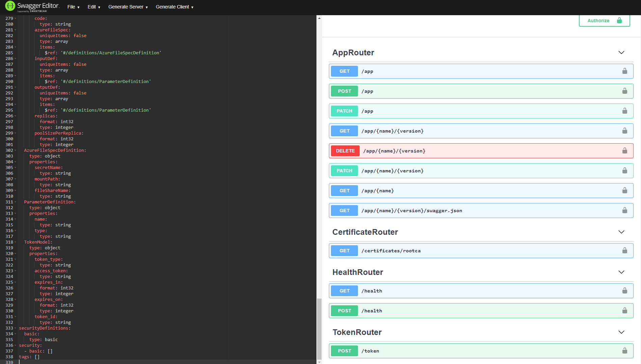Image resolution: width=641 pixels, height=364 pixels.
Task: Click the lock icon on POST /token
Action: pos(625,351)
